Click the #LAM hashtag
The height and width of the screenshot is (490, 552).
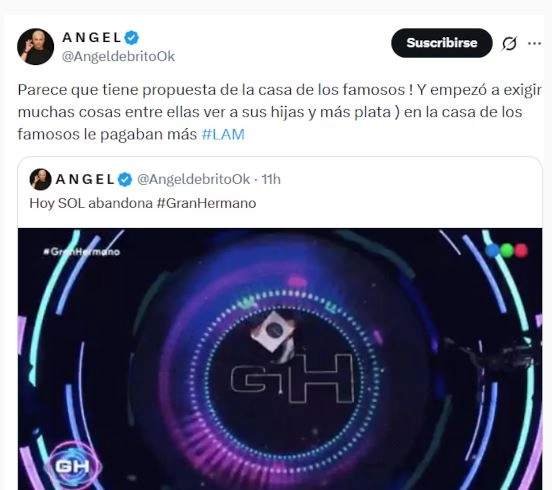[x=223, y=134]
